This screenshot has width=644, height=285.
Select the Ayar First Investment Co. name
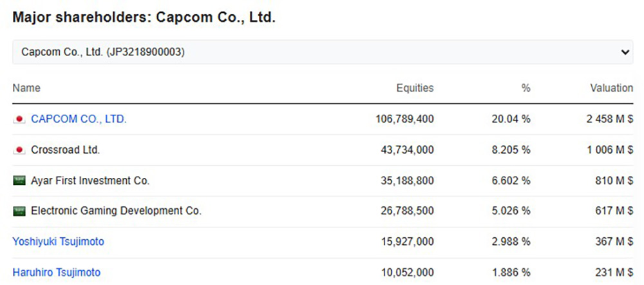pyautogui.click(x=90, y=181)
